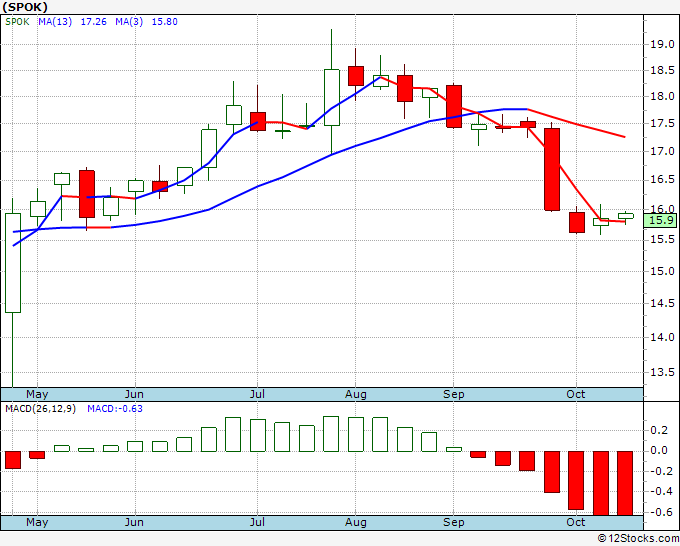Click the (SPOK) chart title
The image size is (680, 546).
click(25, 7)
